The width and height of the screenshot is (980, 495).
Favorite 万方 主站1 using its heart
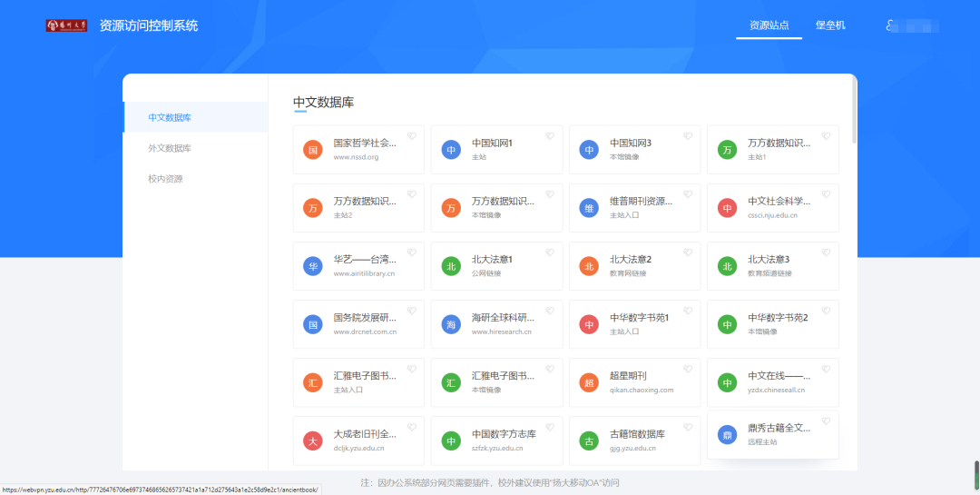click(x=827, y=136)
